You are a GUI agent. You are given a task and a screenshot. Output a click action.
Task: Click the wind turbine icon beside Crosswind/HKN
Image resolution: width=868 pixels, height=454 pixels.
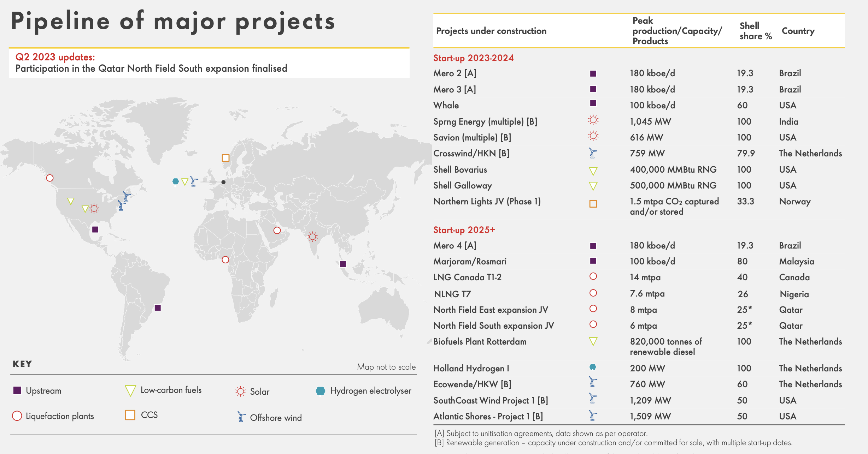click(593, 153)
